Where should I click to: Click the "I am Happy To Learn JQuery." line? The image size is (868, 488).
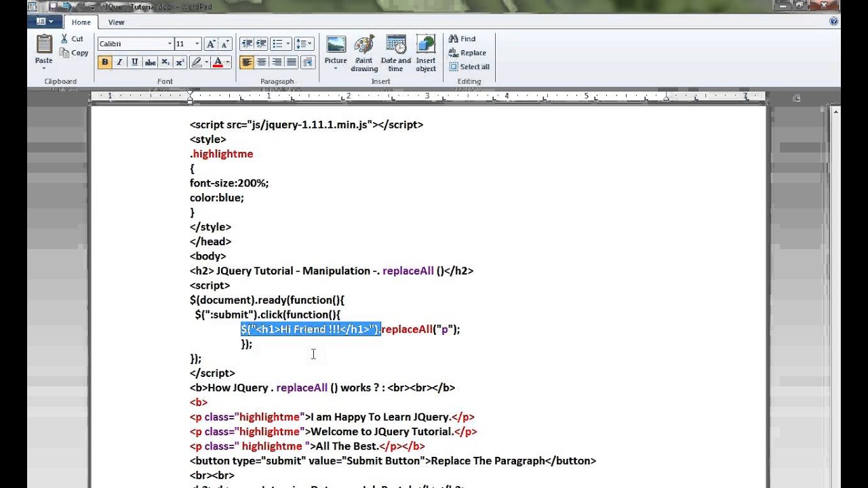332,417
